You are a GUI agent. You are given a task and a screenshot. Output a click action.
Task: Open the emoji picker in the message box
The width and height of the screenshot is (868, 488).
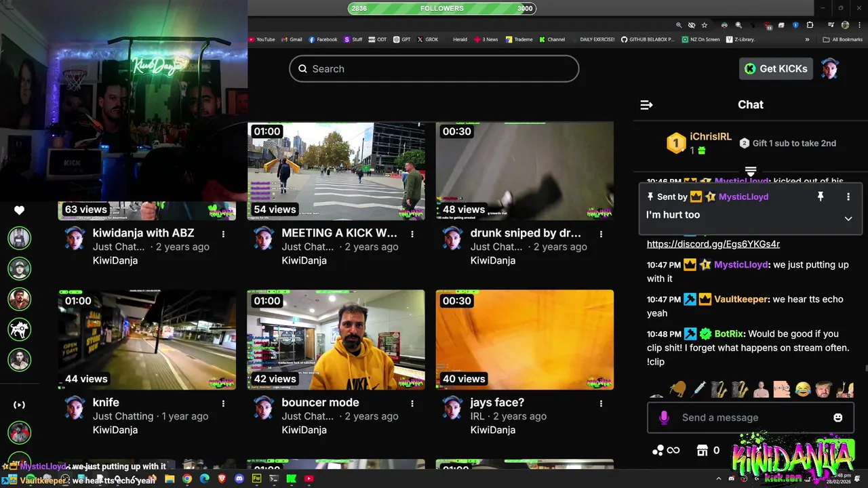tap(837, 418)
